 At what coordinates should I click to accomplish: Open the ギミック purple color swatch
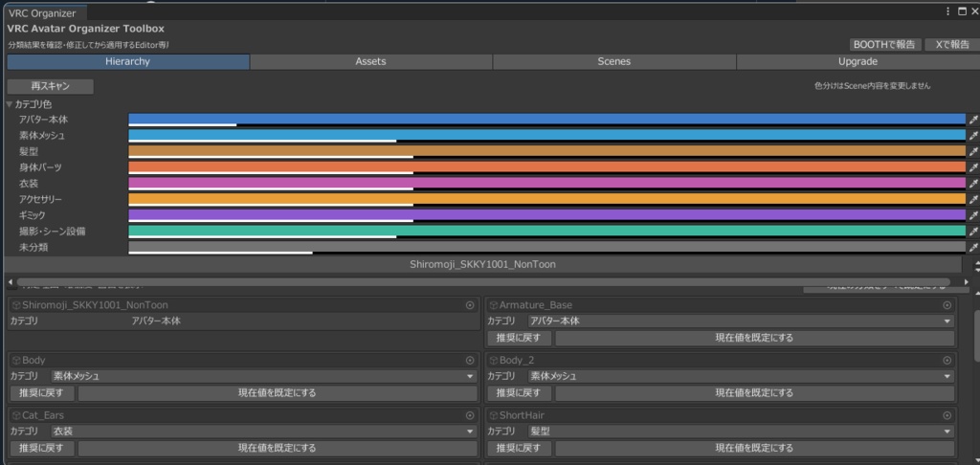point(546,215)
